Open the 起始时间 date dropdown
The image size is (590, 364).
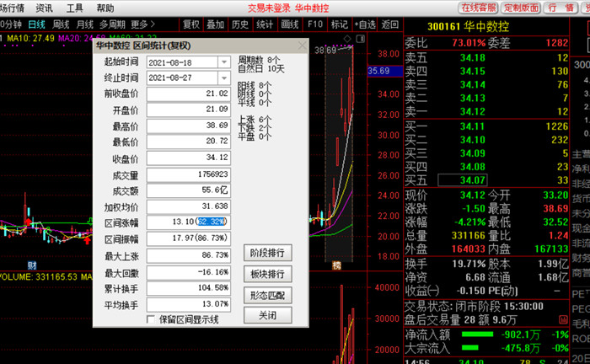[x=224, y=62]
